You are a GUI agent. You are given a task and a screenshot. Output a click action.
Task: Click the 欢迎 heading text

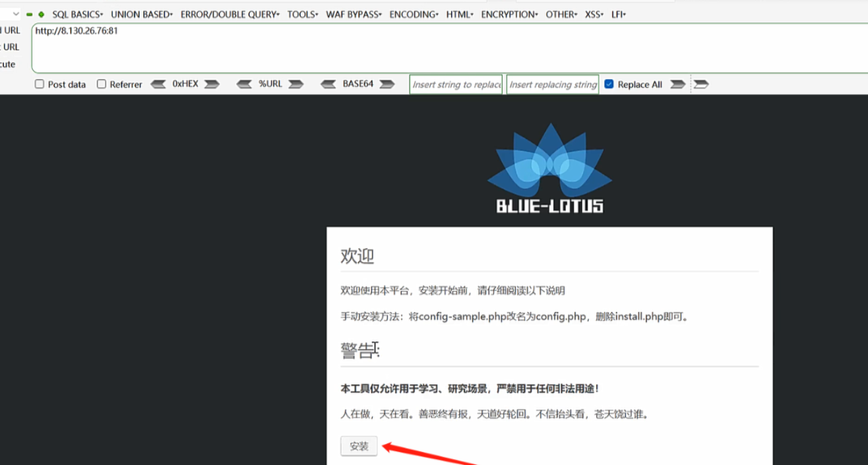coord(357,256)
